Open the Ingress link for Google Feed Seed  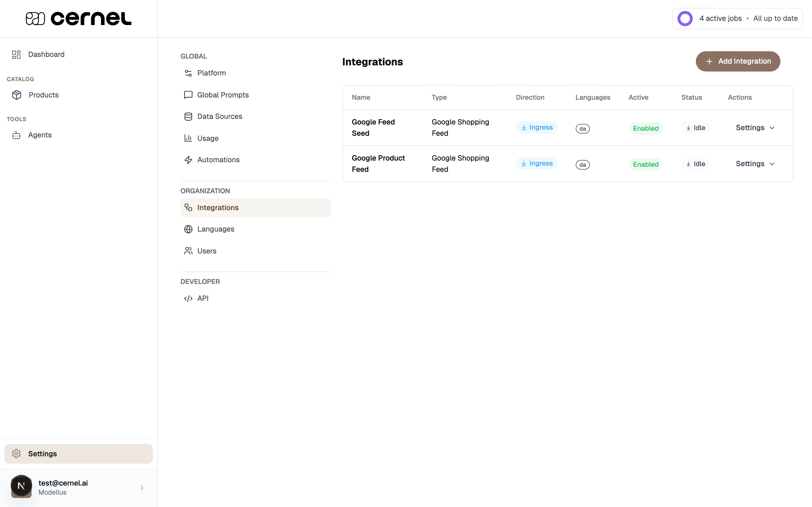pos(537,127)
